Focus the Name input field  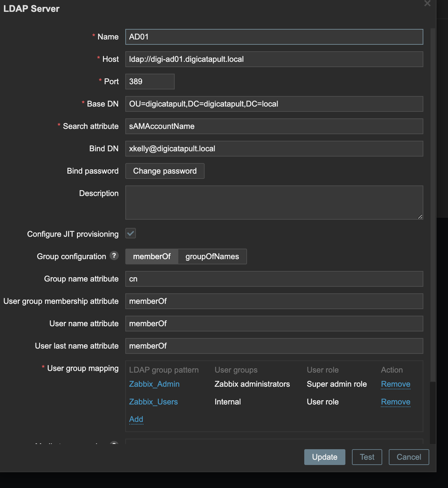pos(274,37)
